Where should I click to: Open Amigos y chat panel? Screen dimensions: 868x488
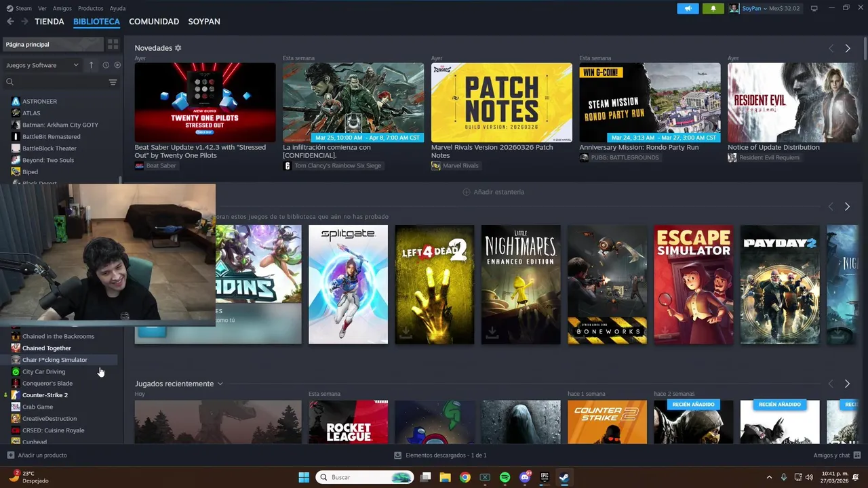pyautogui.click(x=837, y=455)
